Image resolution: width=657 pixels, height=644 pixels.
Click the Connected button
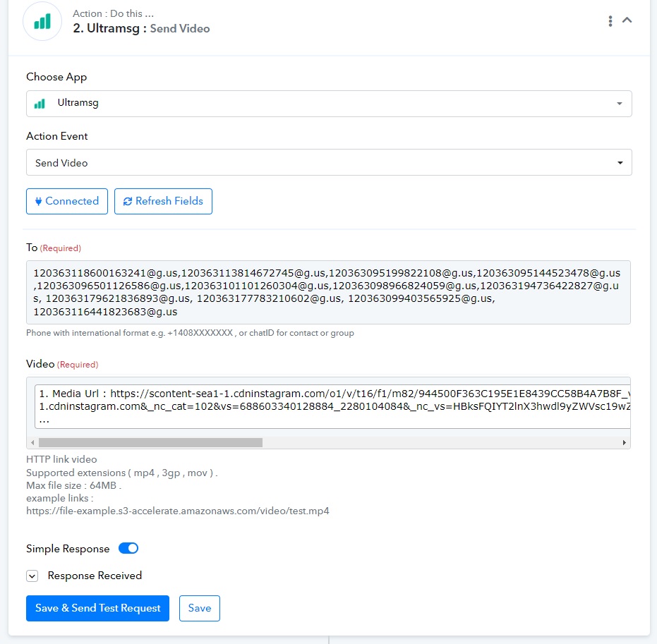click(x=67, y=202)
